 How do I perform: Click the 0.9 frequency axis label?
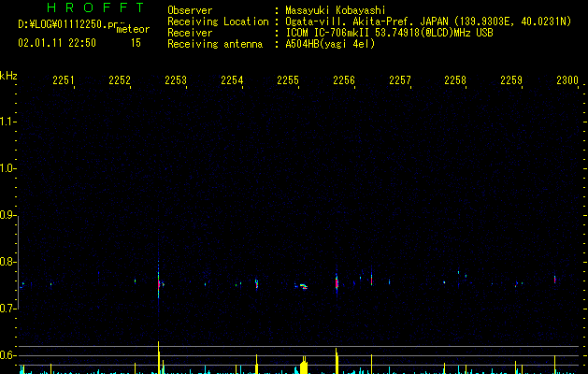[7, 215]
